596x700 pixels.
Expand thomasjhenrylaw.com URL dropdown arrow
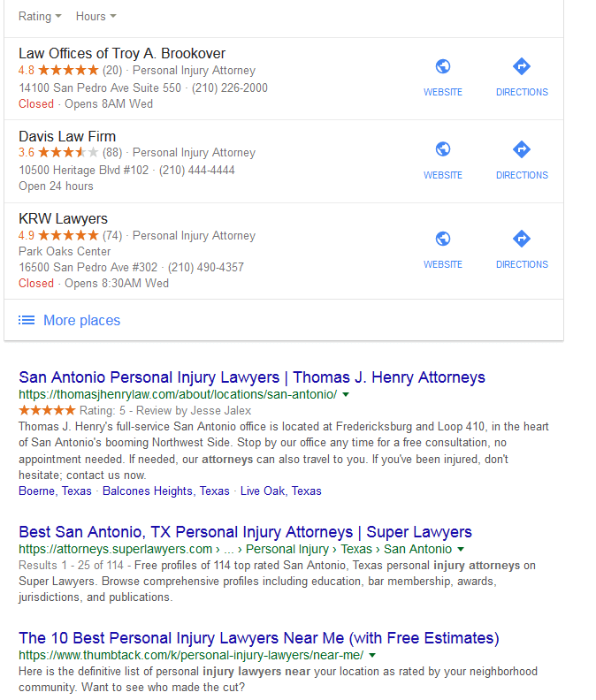346,394
